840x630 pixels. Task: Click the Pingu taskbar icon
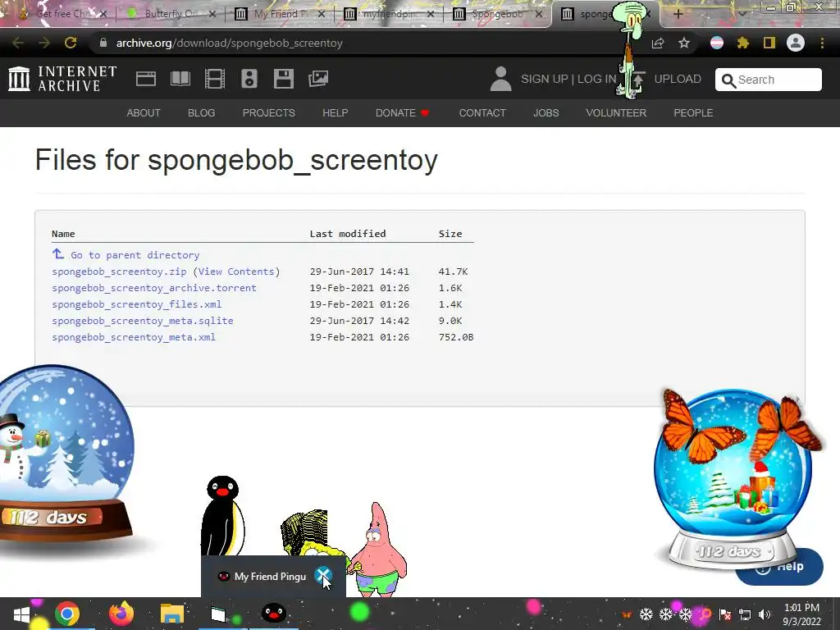(273, 614)
